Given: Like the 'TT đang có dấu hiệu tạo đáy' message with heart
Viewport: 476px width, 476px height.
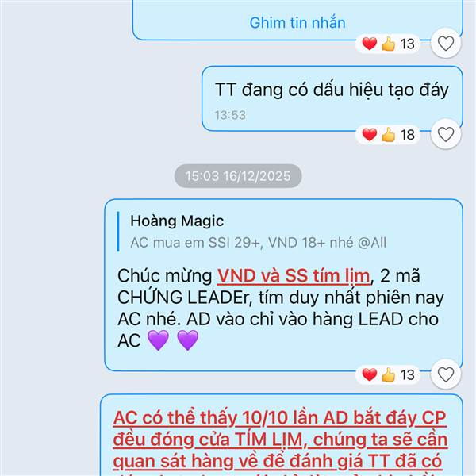Looking at the screenshot, I should pos(446,134).
